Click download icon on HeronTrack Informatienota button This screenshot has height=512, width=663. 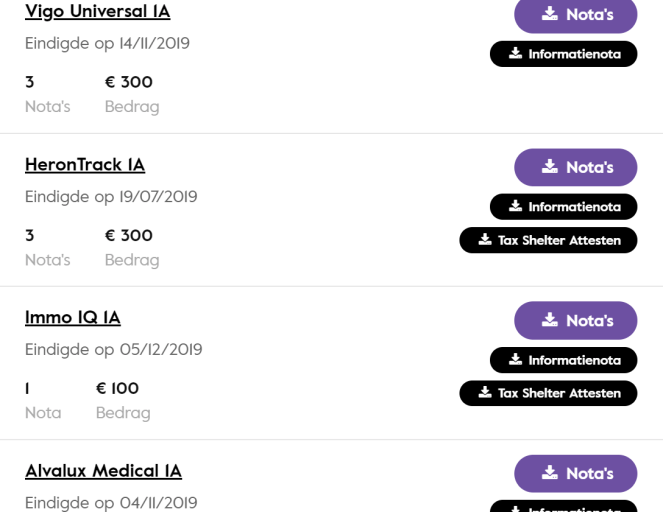[x=515, y=207]
